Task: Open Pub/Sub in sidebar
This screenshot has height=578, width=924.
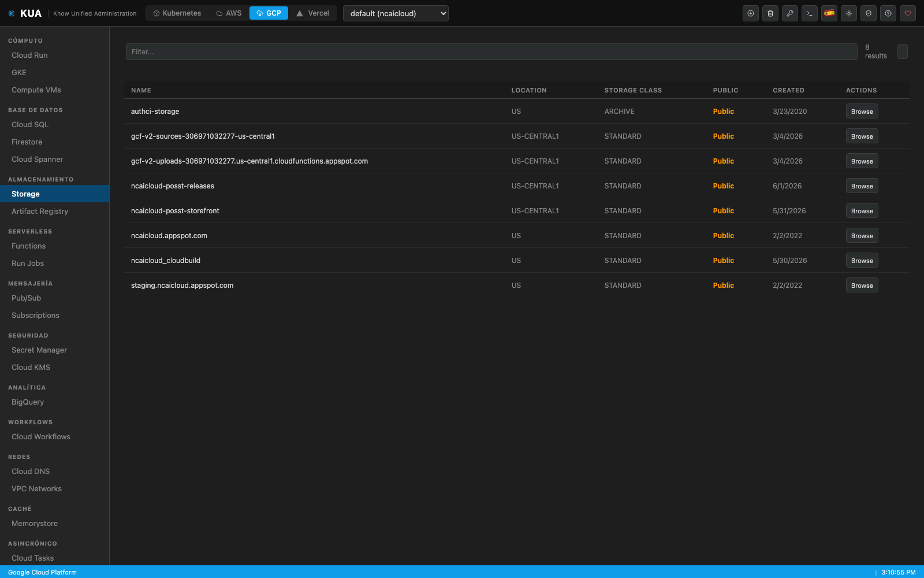Action: 54,298
